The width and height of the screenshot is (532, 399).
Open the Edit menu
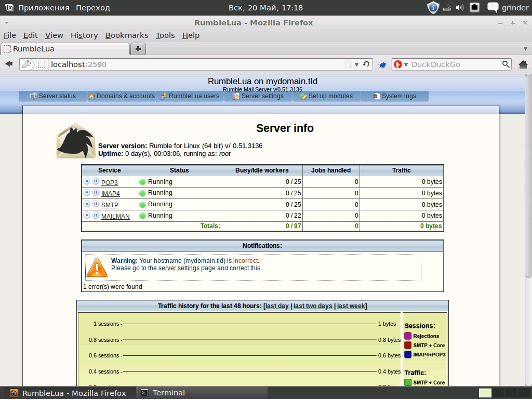(x=30, y=35)
